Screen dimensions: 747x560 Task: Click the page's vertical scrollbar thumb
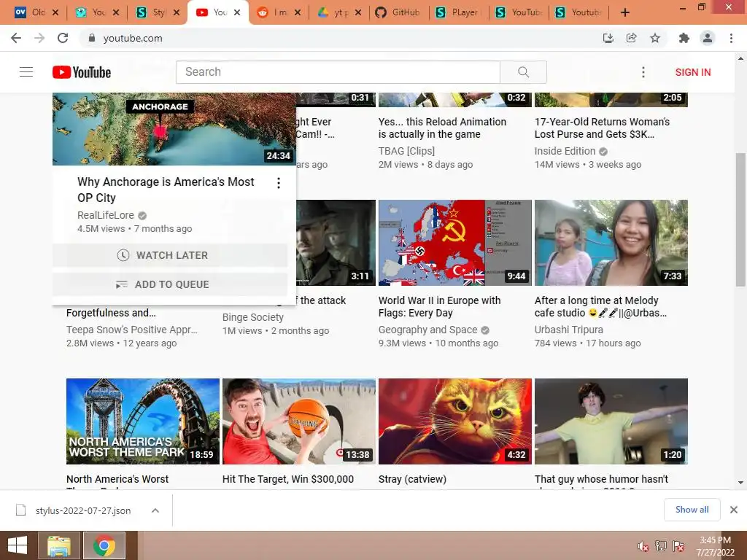coord(740,219)
